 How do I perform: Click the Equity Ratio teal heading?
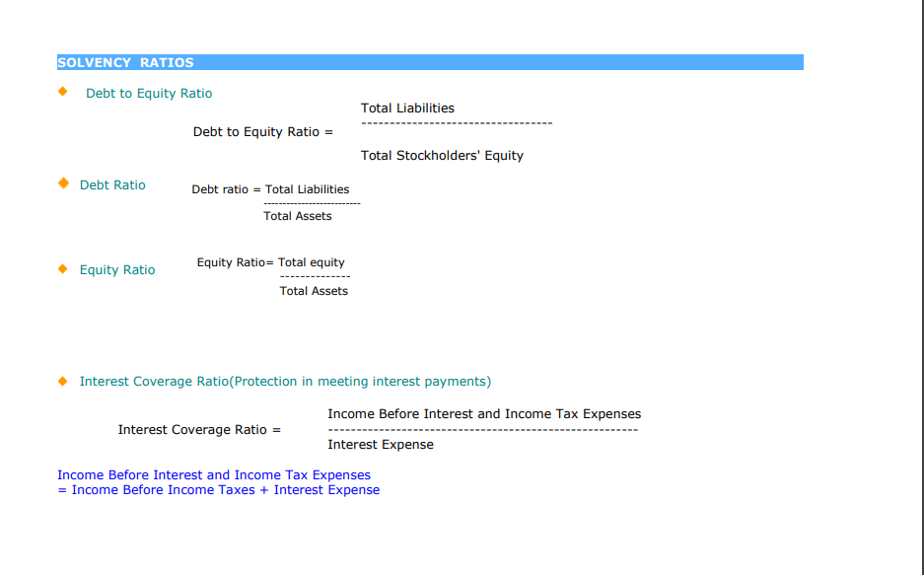117,270
